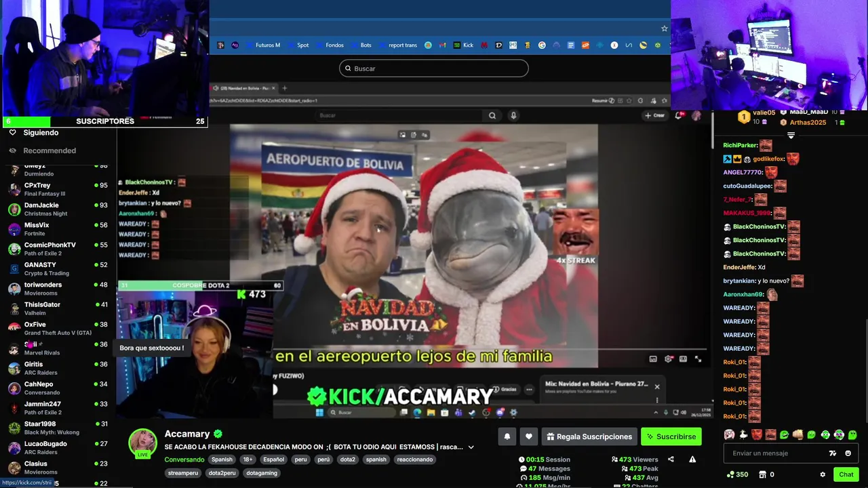Open a new tab with plus button
868x488 pixels.
point(284,88)
